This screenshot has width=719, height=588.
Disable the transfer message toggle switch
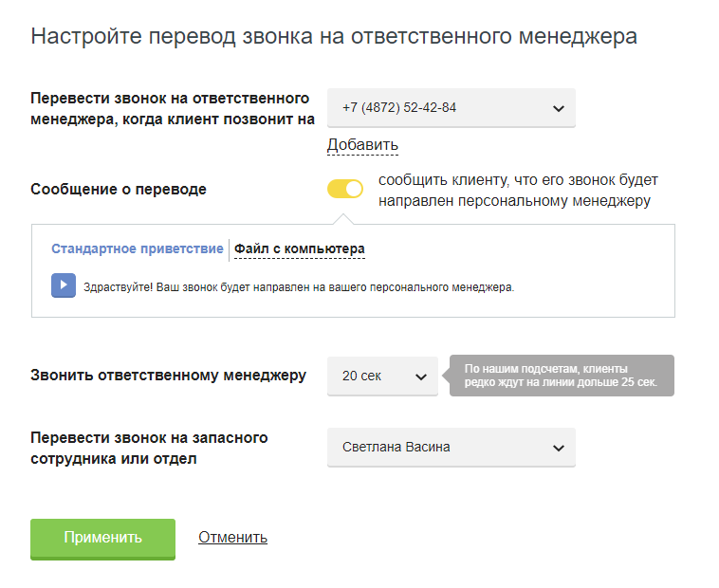coord(345,189)
